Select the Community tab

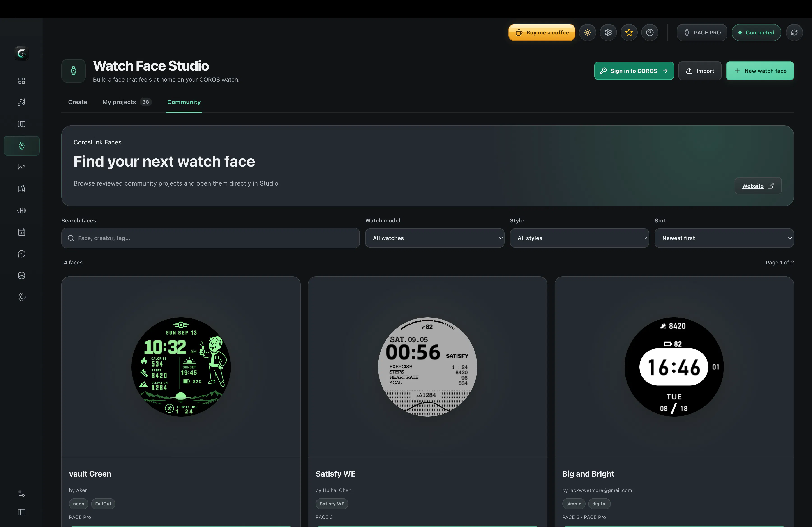pyautogui.click(x=184, y=102)
